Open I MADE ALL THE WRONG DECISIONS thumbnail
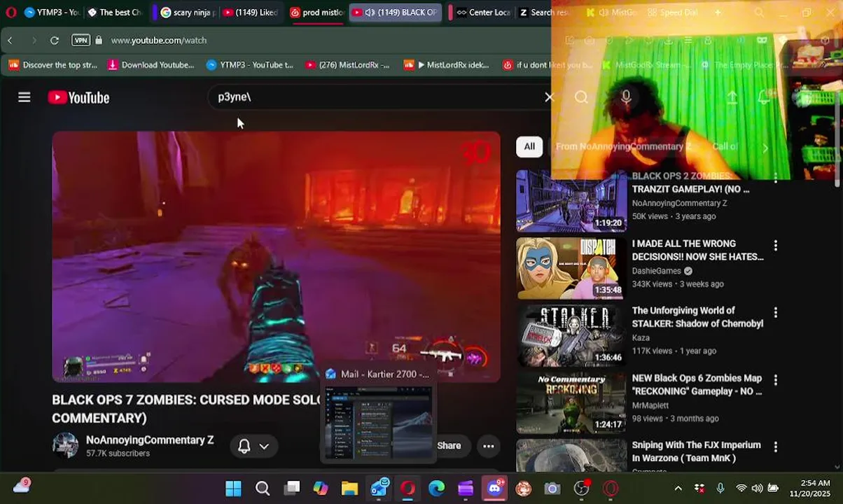 (x=571, y=269)
